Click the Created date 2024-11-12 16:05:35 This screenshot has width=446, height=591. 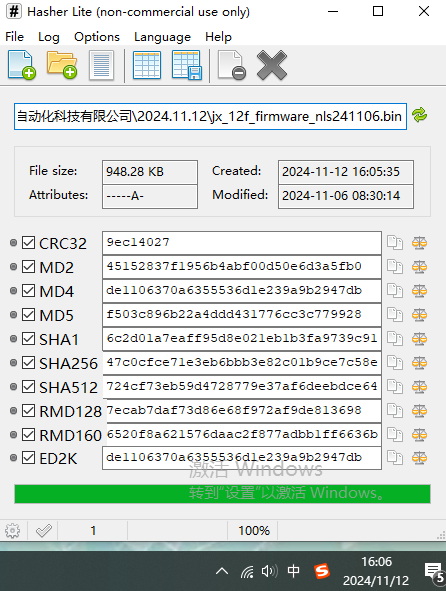(x=346, y=172)
